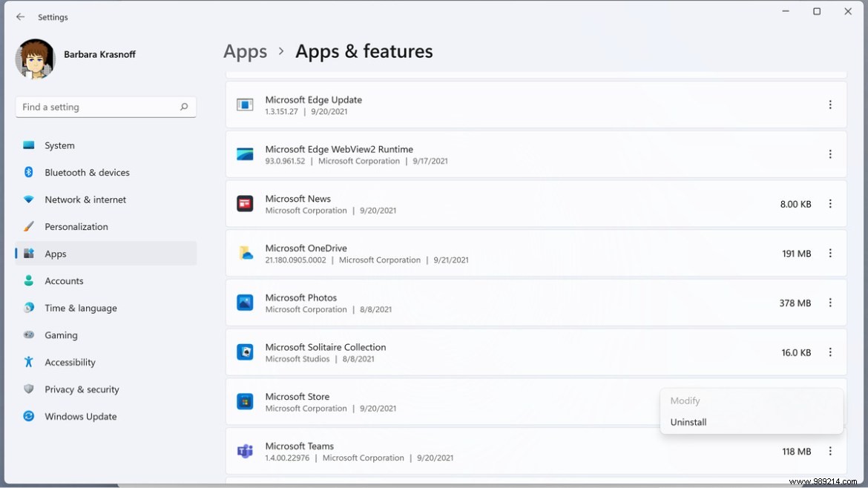Select the Accounts sidebar icon
Image resolution: width=868 pixels, height=488 pixels.
[x=30, y=281]
